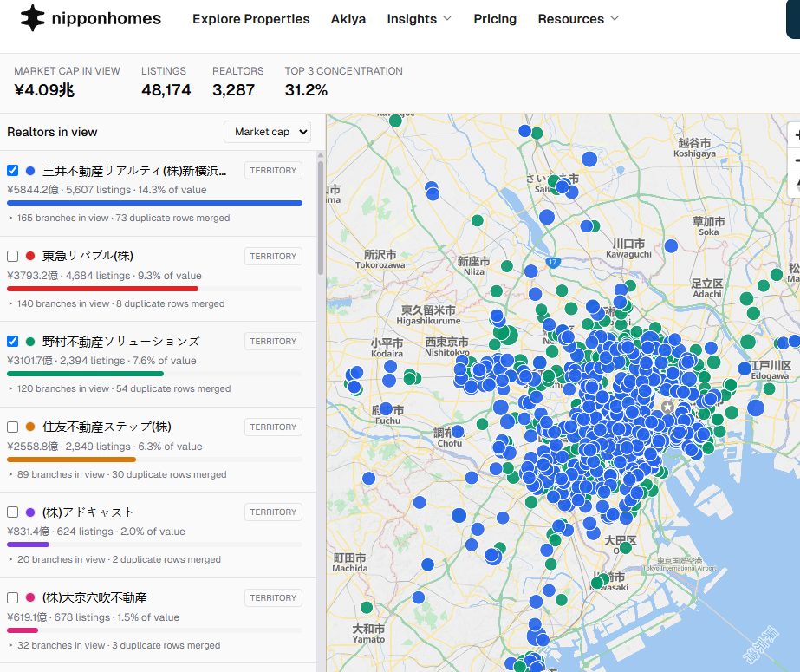The image size is (800, 672).
Task: Click the 越谷市 Koshigaya map label
Action: pyautogui.click(x=694, y=148)
